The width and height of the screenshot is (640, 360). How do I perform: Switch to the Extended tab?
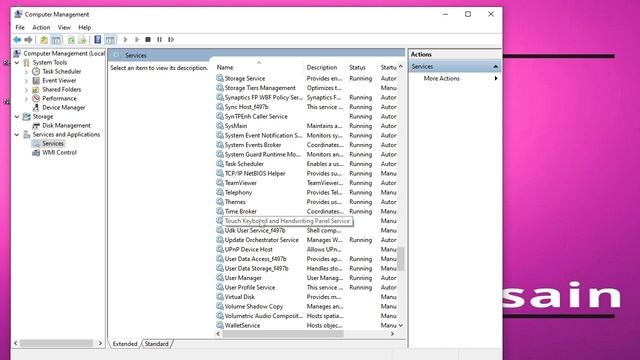[x=125, y=344]
